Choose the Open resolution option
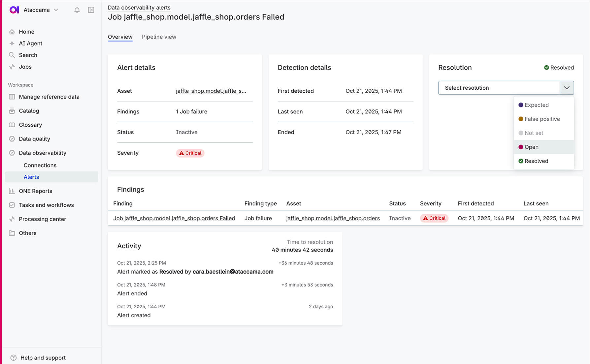Image resolution: width=590 pixels, height=364 pixels. click(531, 147)
